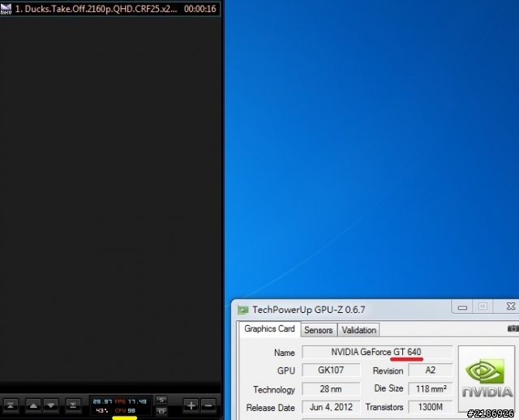Switch to the Sensors tab in GPU-Z
The width and height of the screenshot is (519, 420).
tap(319, 330)
